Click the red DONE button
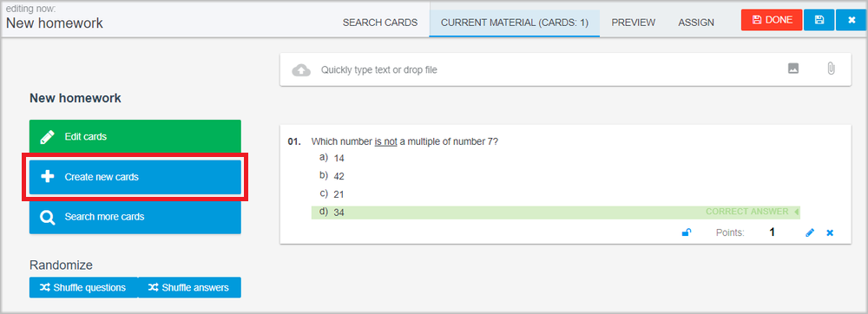Screen dimensions: 868x314 pos(772,20)
